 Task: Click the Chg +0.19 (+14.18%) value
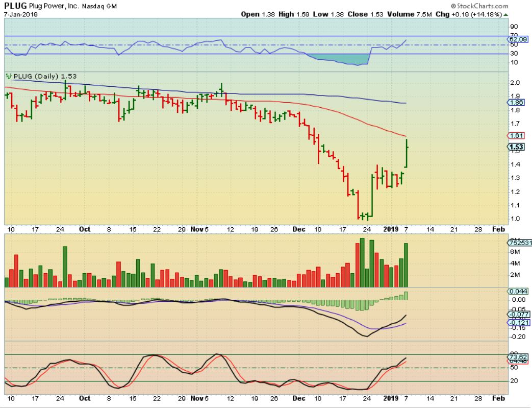point(469,14)
